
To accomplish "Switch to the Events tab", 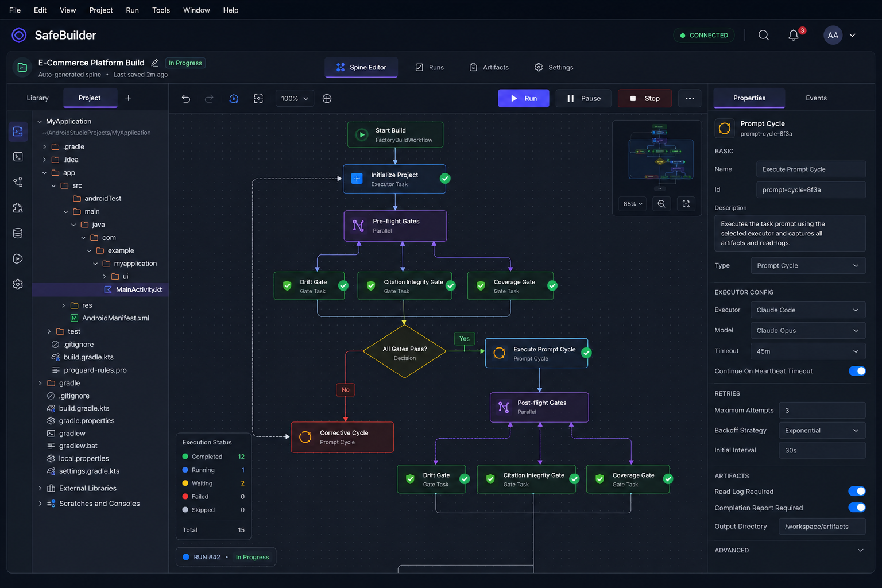I will point(816,98).
